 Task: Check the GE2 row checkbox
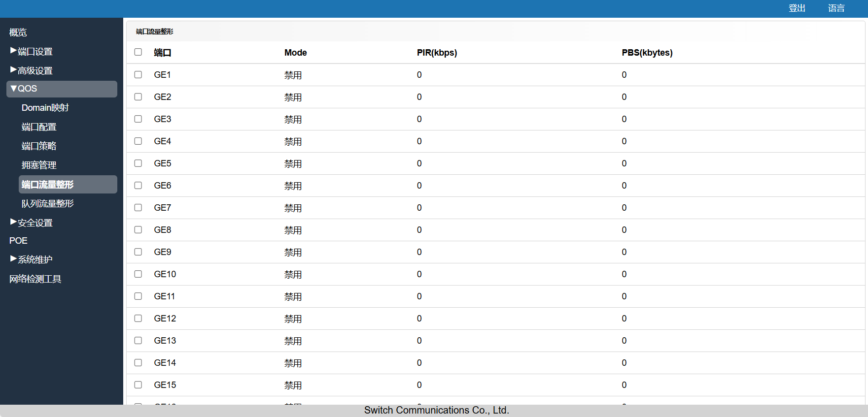click(x=138, y=97)
